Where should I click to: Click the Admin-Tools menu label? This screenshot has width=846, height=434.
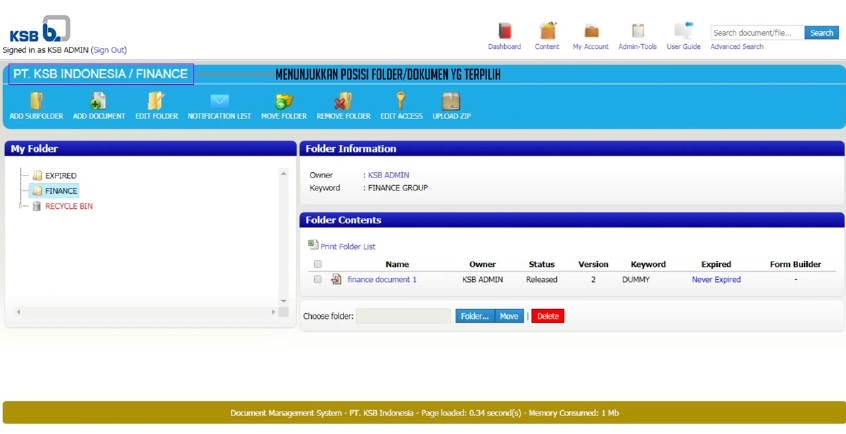coord(638,46)
